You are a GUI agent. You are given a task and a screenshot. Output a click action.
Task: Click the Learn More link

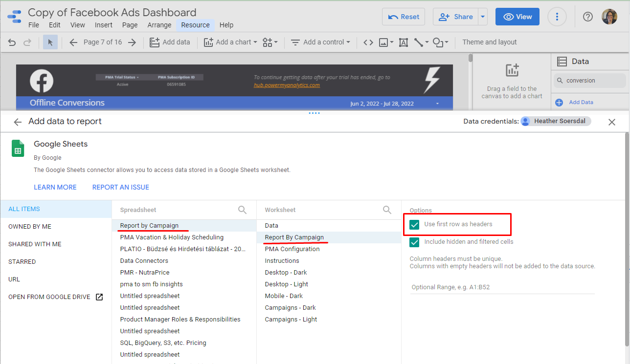[55, 187]
